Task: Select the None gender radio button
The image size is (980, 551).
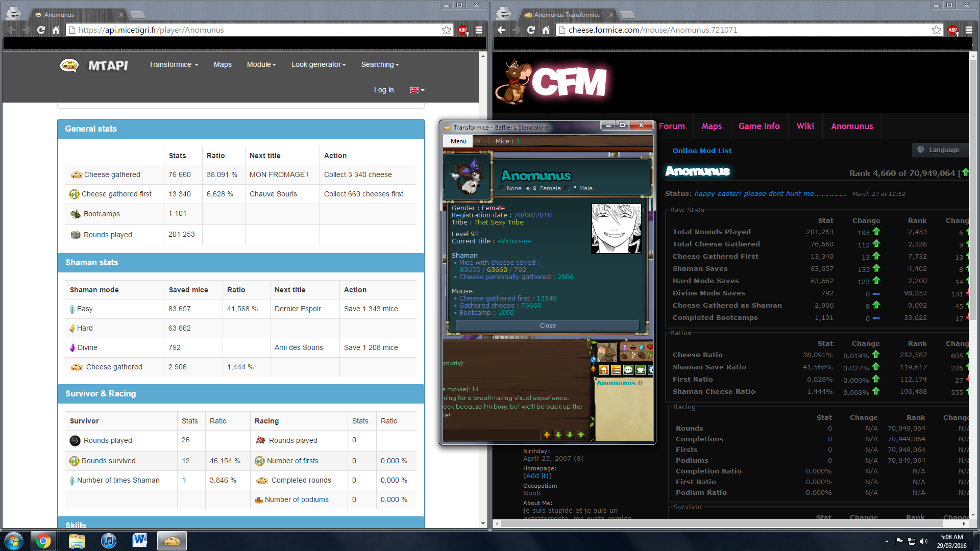Action: pyautogui.click(x=502, y=188)
